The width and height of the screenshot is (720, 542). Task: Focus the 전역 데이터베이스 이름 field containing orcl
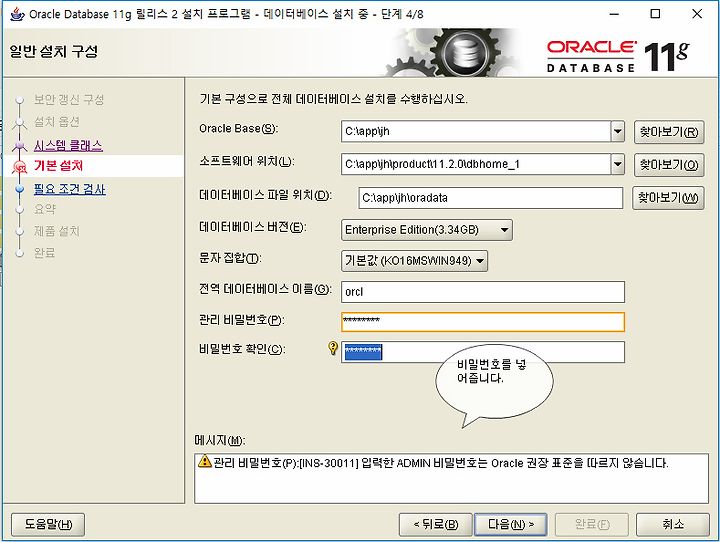pyautogui.click(x=483, y=292)
